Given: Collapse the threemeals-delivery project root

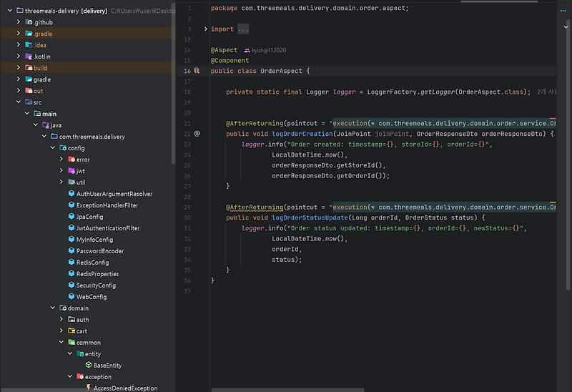Looking at the screenshot, I should (9, 11).
